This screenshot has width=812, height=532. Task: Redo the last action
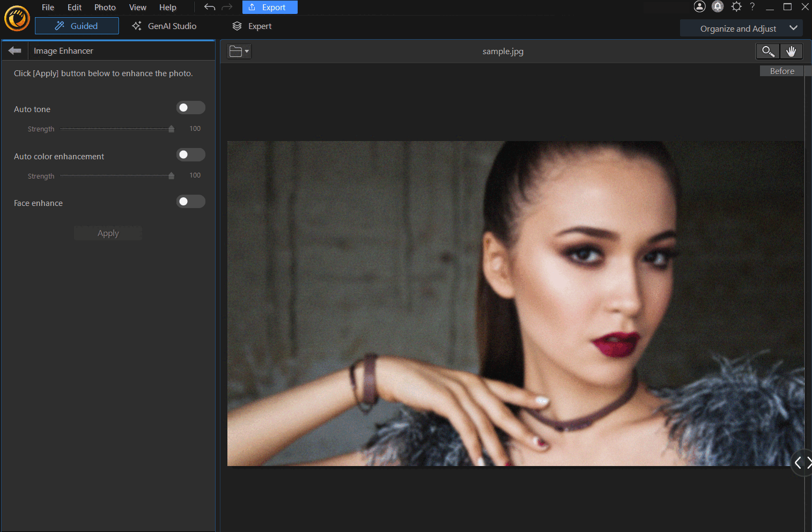[227, 7]
